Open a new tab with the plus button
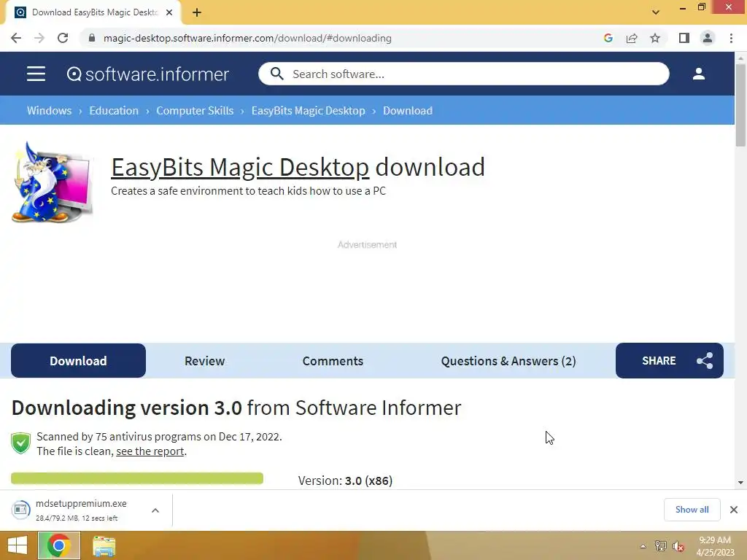The image size is (747, 560). click(197, 13)
